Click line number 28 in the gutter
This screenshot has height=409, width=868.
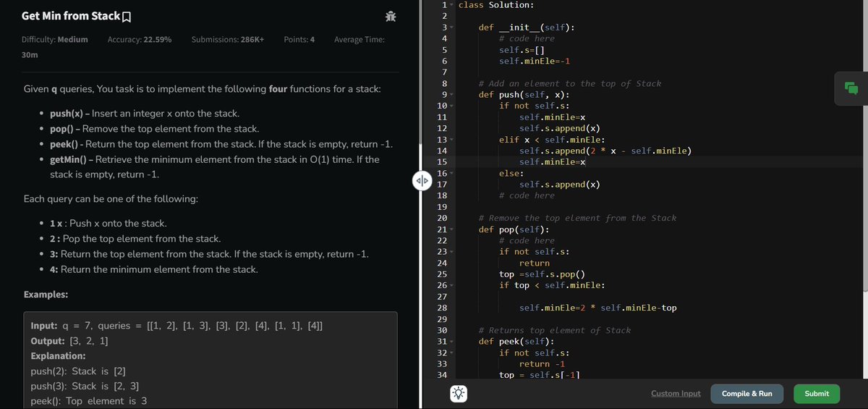[443, 308]
